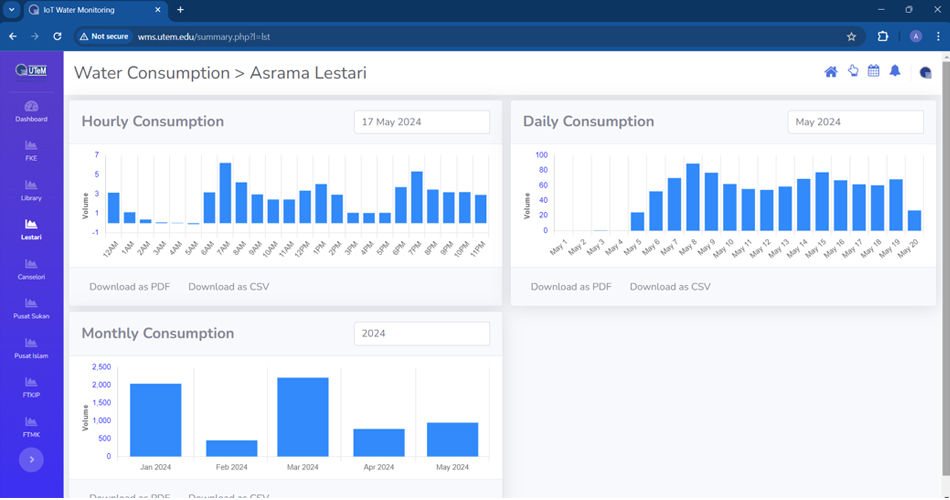The image size is (950, 500).
Task: Download daily consumption as CSV
Action: (670, 287)
